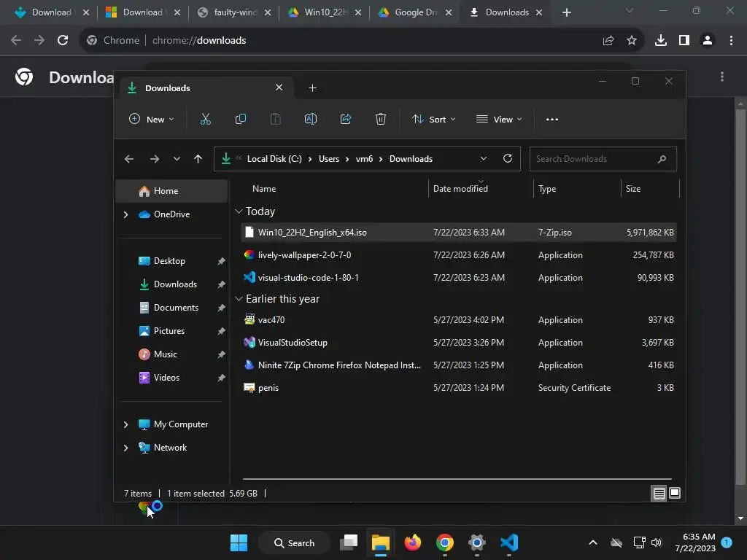This screenshot has height=560, width=747.
Task: Open the See more (three dots) menu in Explorer
Action: point(552,120)
